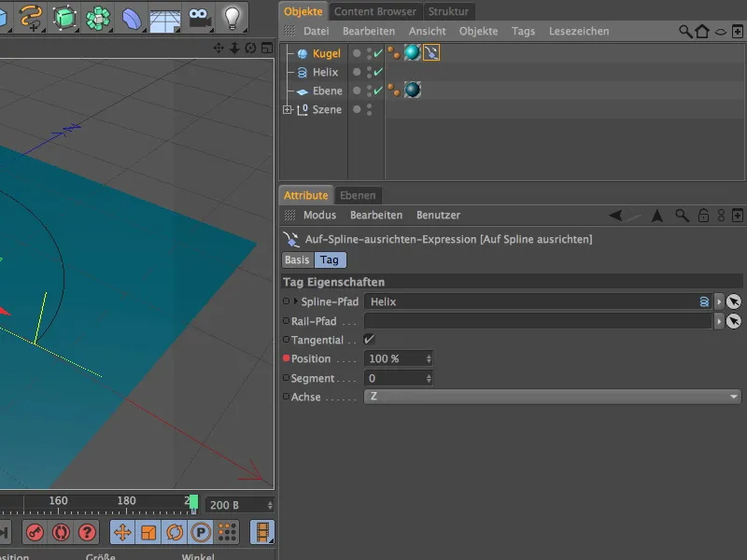Open the play sound film strip dropdown
Screen dimensions: 747x560
262,532
